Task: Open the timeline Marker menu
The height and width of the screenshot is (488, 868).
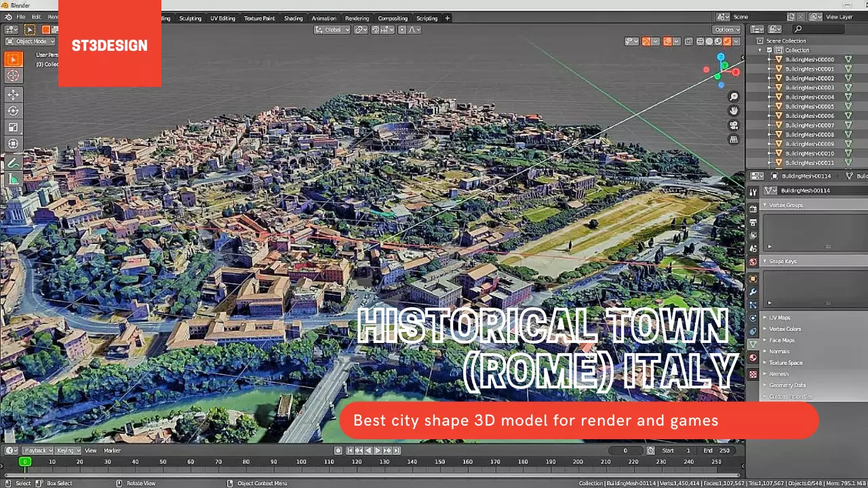Action: click(112, 450)
